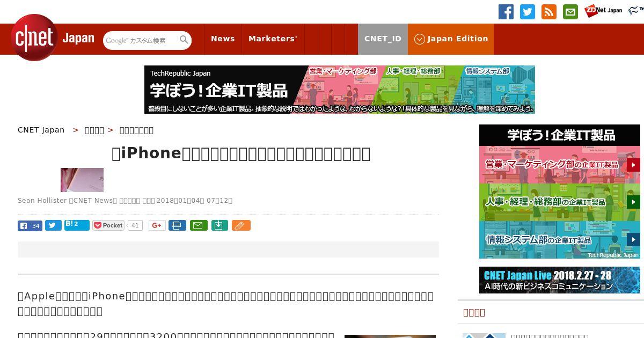
Task: Open the CNET Facebook page icon
Action: [506, 11]
